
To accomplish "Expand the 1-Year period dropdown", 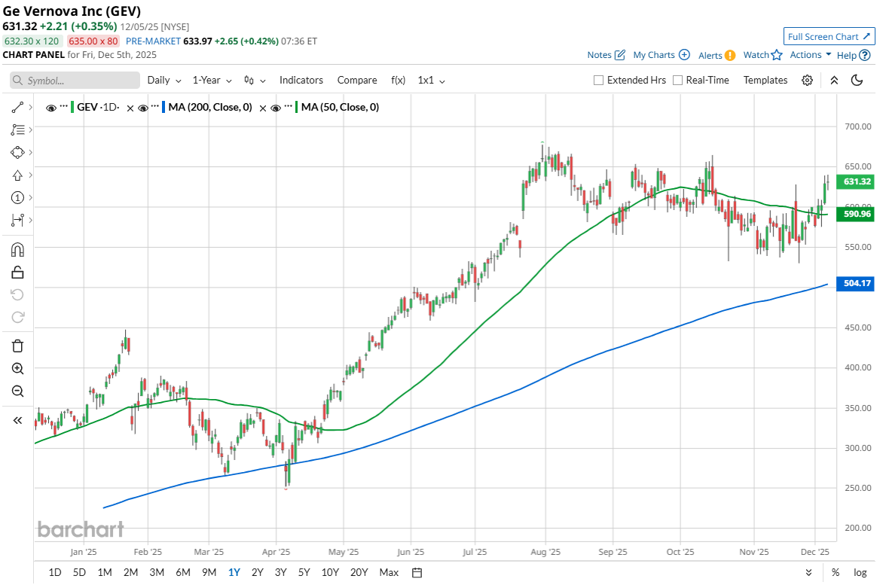I will pyautogui.click(x=212, y=80).
